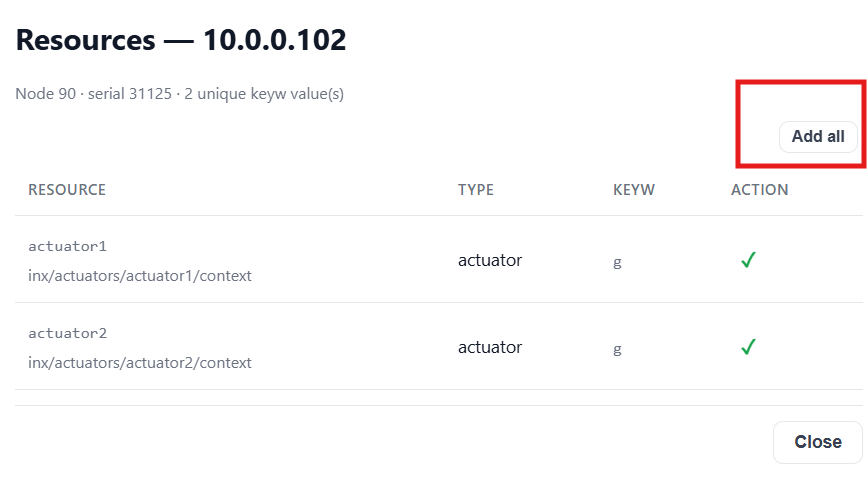868x483 pixels.
Task: Click the green checkmark for actuator1
Action: (748, 259)
